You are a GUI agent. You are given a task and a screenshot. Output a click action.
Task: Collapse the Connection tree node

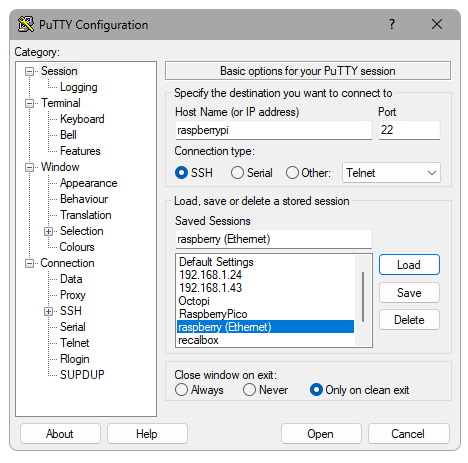click(x=29, y=263)
